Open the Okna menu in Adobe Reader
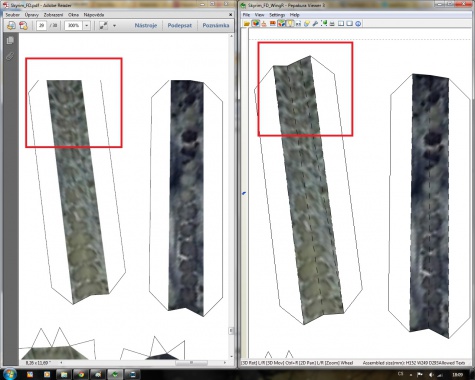This screenshot has width=475, height=380. click(73, 15)
